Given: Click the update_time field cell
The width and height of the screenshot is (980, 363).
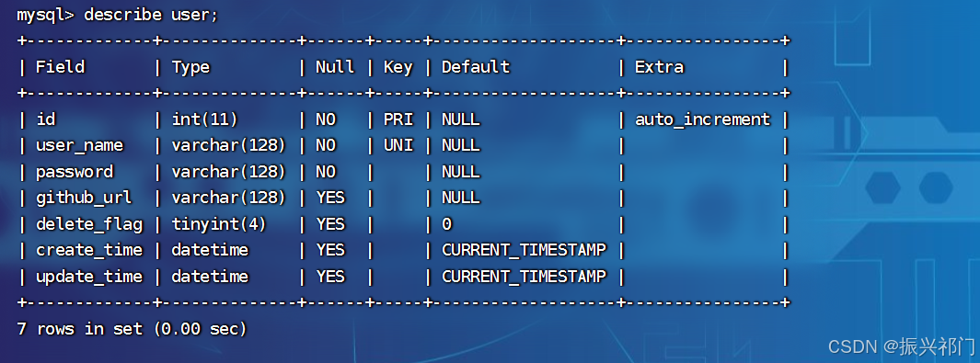Looking at the screenshot, I should (89, 277).
